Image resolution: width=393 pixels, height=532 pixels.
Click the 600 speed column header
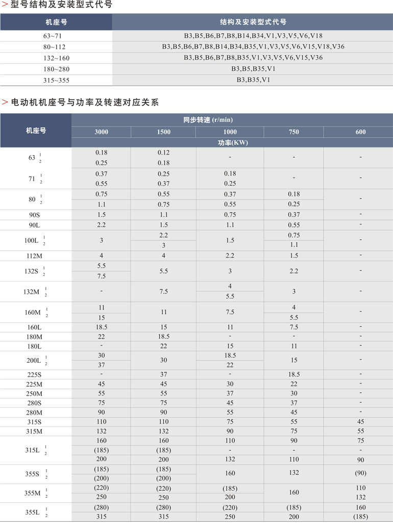360,132
